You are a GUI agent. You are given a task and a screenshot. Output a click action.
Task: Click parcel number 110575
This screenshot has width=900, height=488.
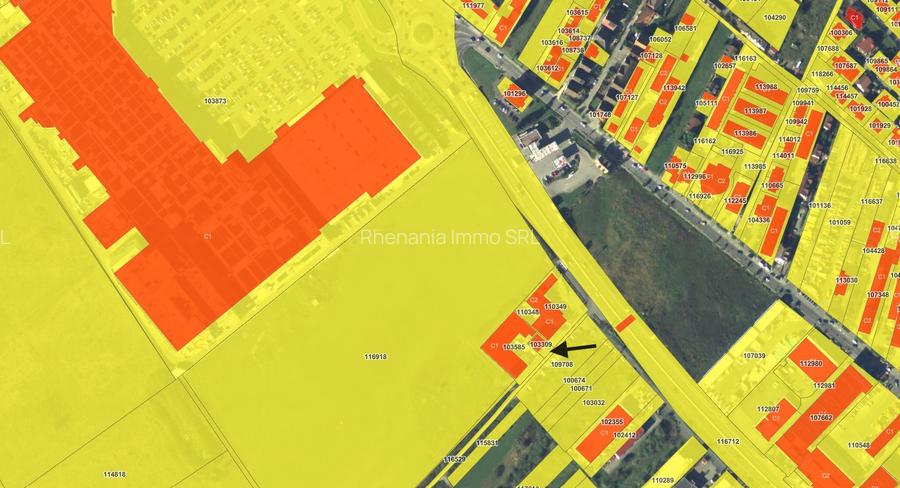pyautogui.click(x=675, y=165)
